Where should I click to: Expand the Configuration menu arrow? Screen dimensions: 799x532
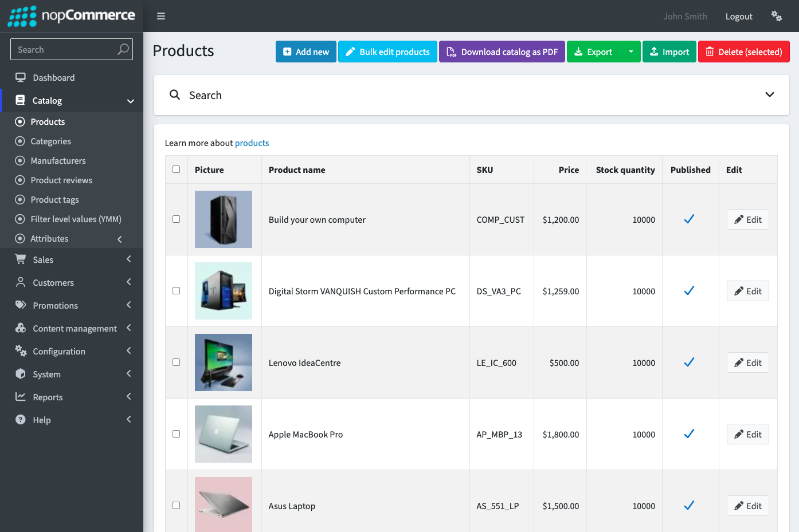[x=129, y=351]
